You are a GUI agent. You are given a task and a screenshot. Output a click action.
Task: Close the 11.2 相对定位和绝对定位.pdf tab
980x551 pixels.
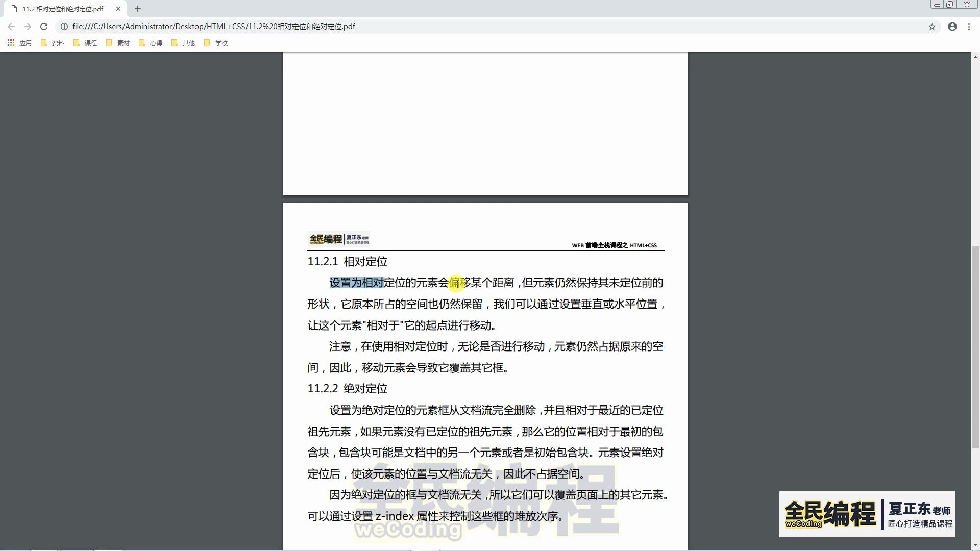pyautogui.click(x=118, y=9)
